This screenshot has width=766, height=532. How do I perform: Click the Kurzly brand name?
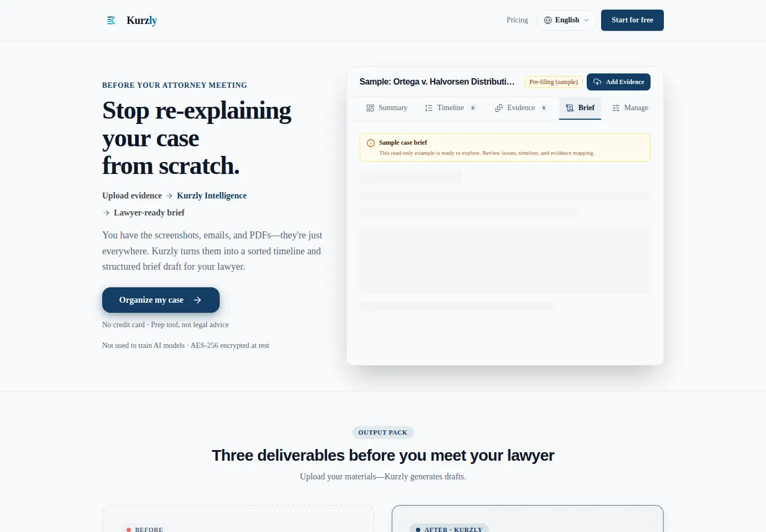141,20
